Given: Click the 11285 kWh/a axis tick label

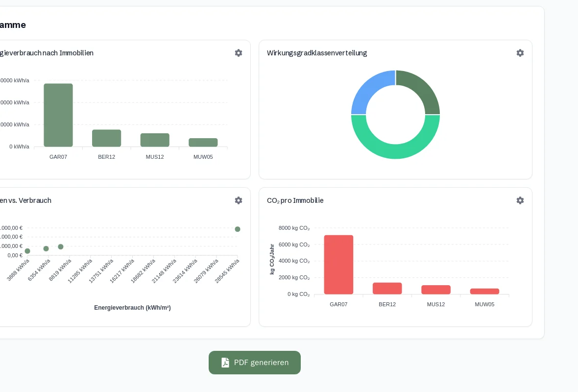Looking at the screenshot, I should click(x=80, y=271).
